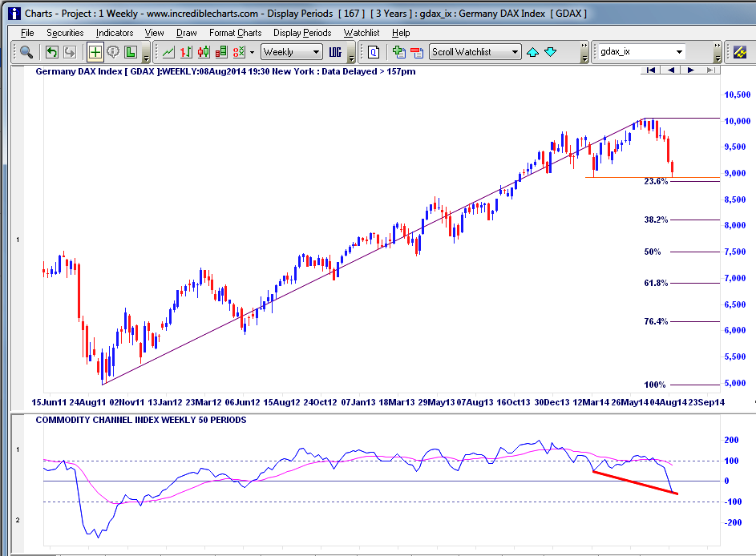Image resolution: width=756 pixels, height=556 pixels.
Task: Select the equivolume chart icon
Action: (221, 52)
